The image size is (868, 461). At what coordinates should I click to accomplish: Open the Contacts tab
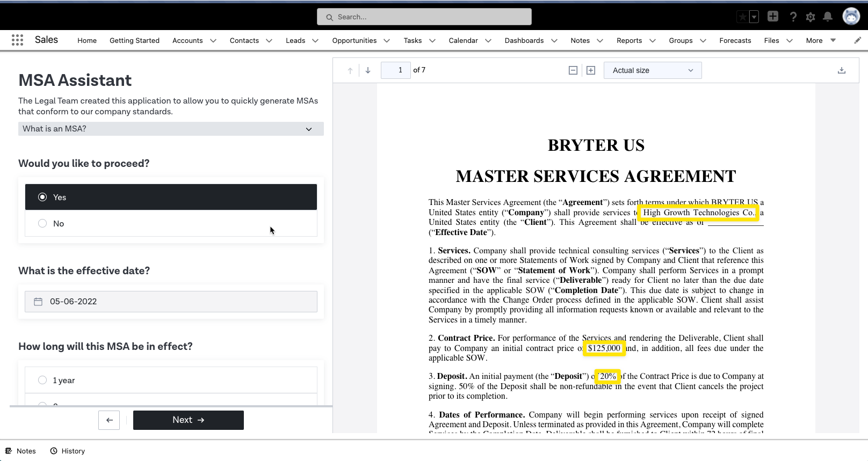point(244,40)
